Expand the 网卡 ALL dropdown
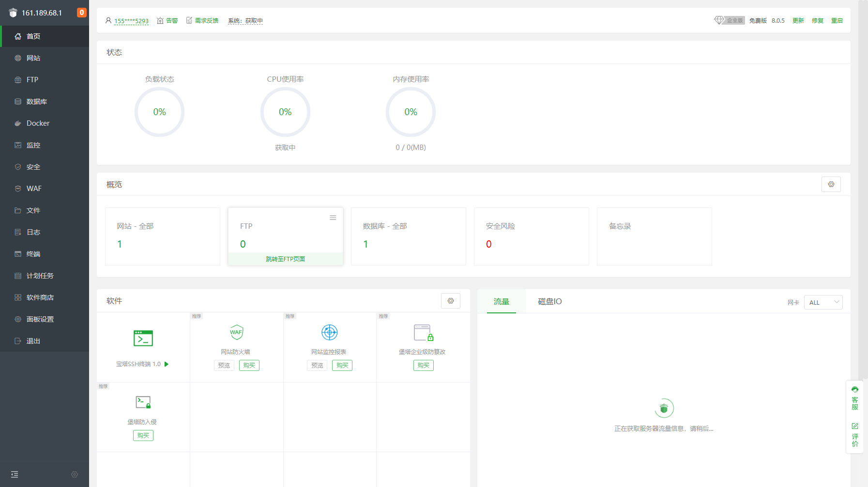868x487 pixels. tap(823, 302)
